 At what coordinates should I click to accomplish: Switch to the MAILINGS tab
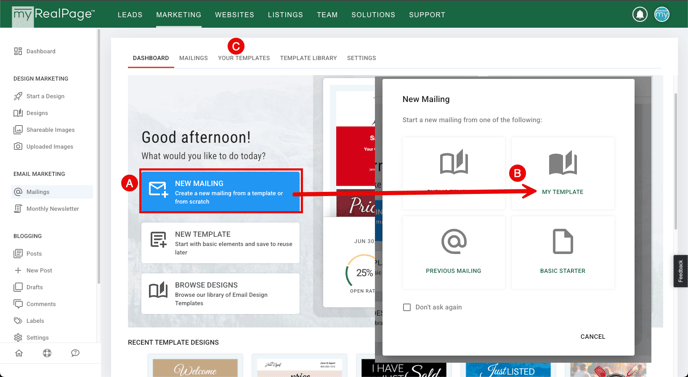click(x=194, y=58)
